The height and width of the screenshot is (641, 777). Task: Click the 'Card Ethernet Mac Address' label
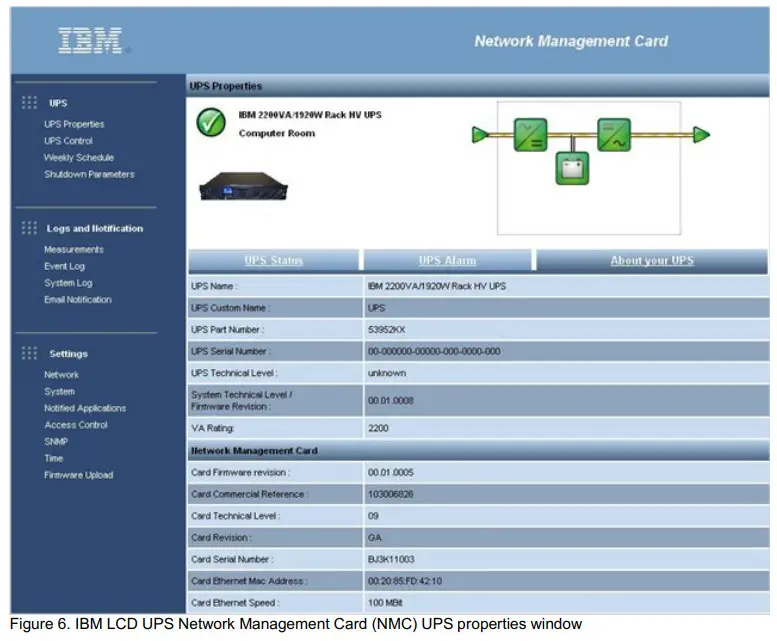pos(249,581)
